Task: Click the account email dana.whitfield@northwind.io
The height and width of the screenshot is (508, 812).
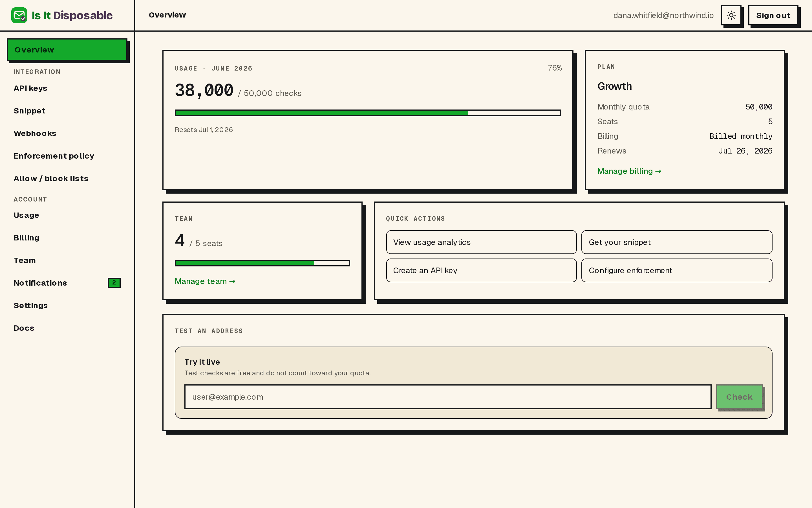Action: coord(663,16)
